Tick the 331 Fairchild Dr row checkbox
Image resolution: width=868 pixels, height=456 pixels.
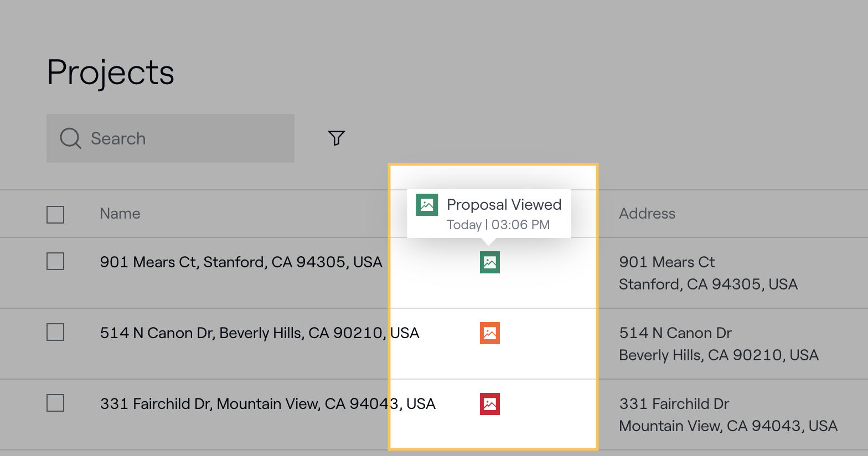coord(55,403)
